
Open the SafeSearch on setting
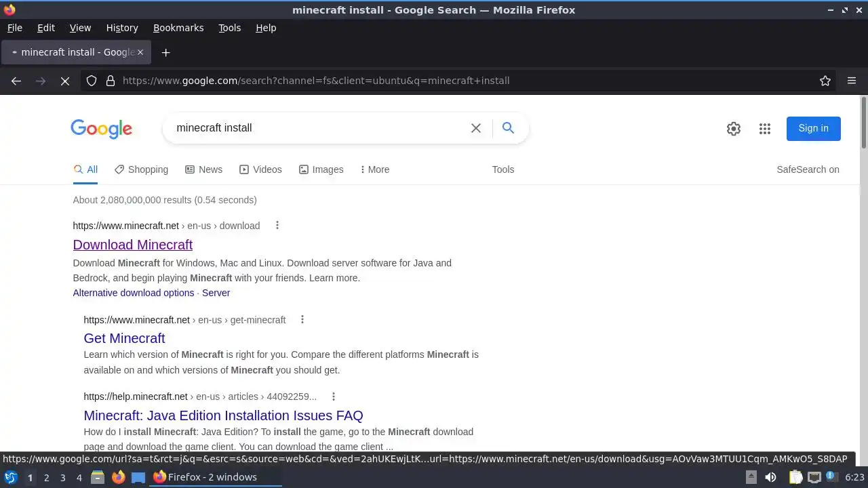[808, 169]
